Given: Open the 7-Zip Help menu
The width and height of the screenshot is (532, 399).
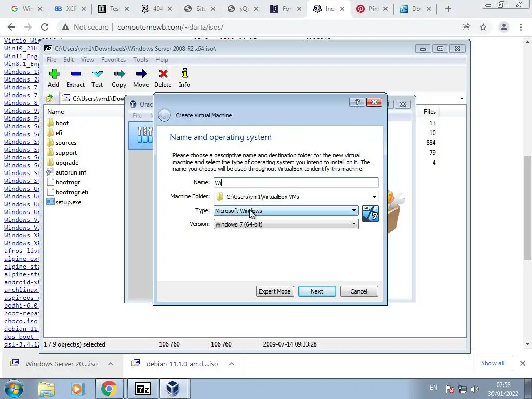Looking at the screenshot, I should coord(162,60).
